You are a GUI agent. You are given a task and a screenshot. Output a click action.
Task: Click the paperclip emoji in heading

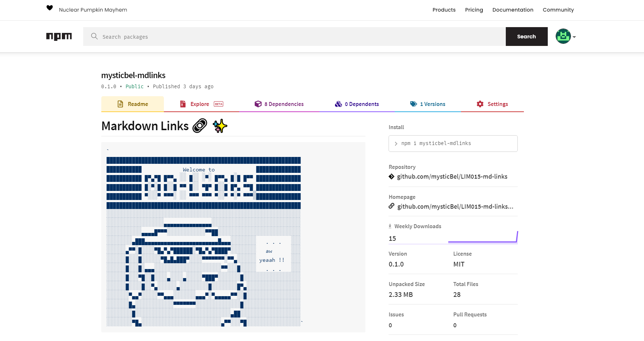[200, 126]
